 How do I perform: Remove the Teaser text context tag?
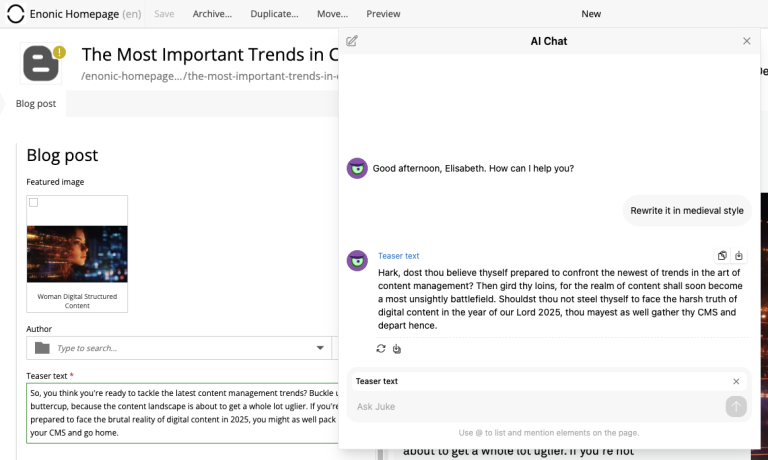pyautogui.click(x=736, y=381)
